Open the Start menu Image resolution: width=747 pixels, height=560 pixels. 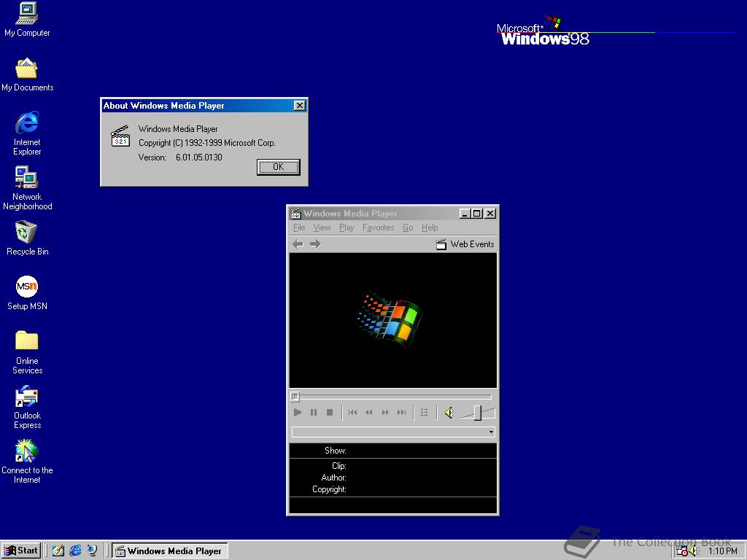(21, 551)
